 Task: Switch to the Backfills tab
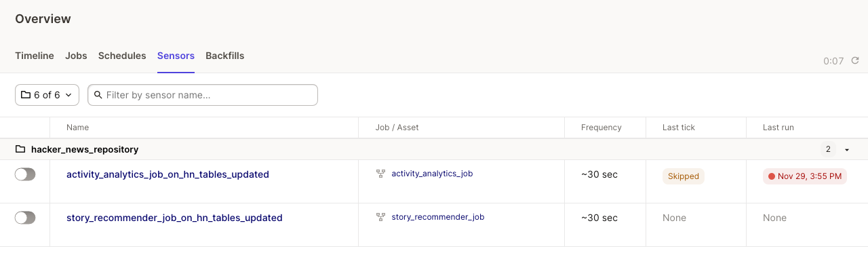[x=225, y=56]
